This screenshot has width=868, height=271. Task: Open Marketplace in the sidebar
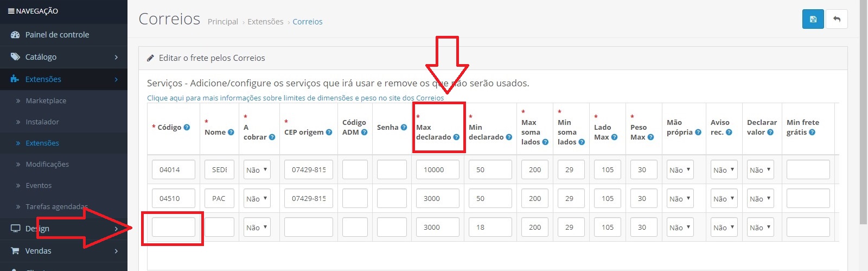pyautogui.click(x=46, y=100)
